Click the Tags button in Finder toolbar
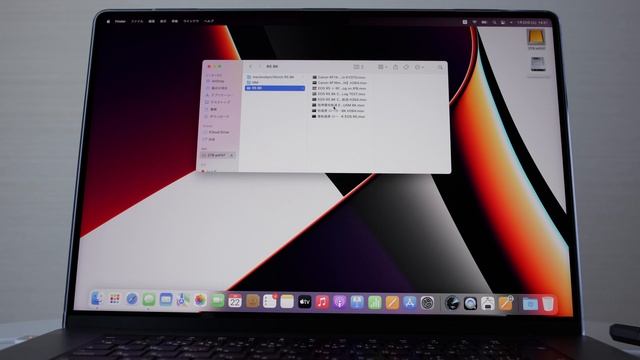Image resolution: width=640 pixels, height=360 pixels. (x=406, y=67)
